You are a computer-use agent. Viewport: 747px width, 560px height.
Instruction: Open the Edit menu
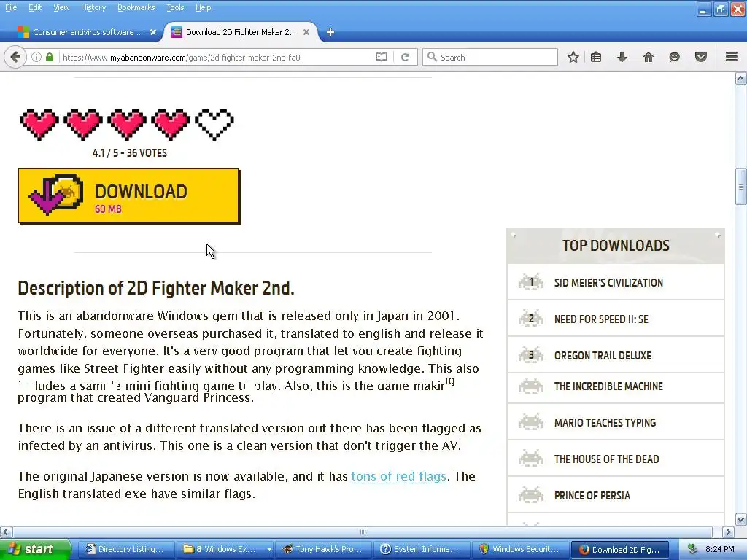pos(35,7)
